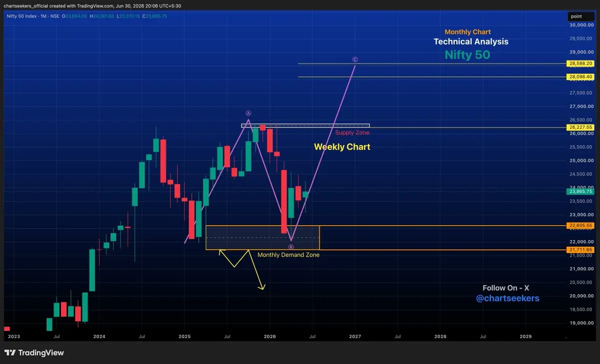Viewport: 600px width, 364px height.
Task: Select the green 'Nifty 50' heading annotation
Action: [x=467, y=55]
